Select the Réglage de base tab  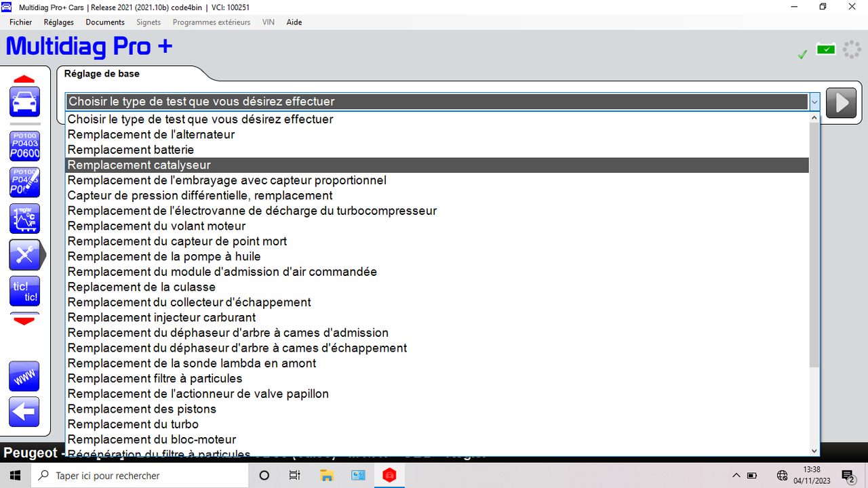(102, 74)
